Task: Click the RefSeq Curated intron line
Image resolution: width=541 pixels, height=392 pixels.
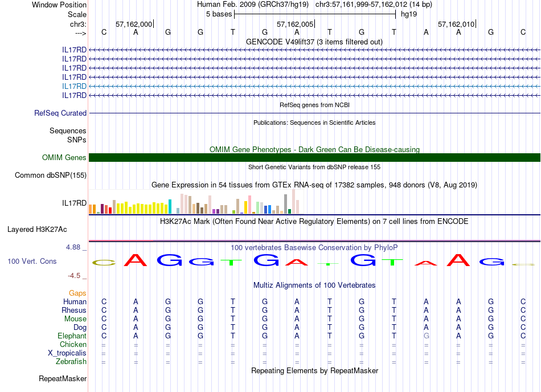Action: pyautogui.click(x=314, y=113)
